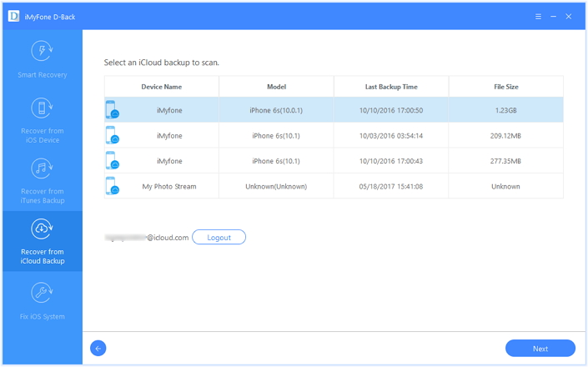Click the Smart Recovery label
588x367 pixels.
click(x=43, y=74)
